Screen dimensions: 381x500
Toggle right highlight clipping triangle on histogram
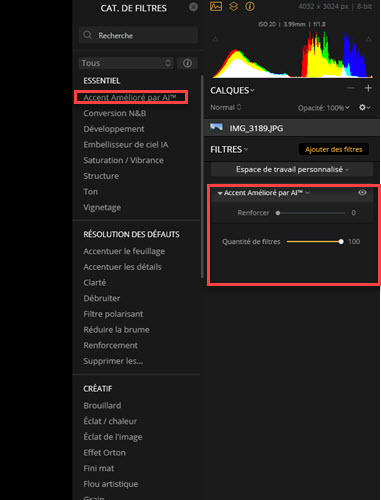(369, 39)
